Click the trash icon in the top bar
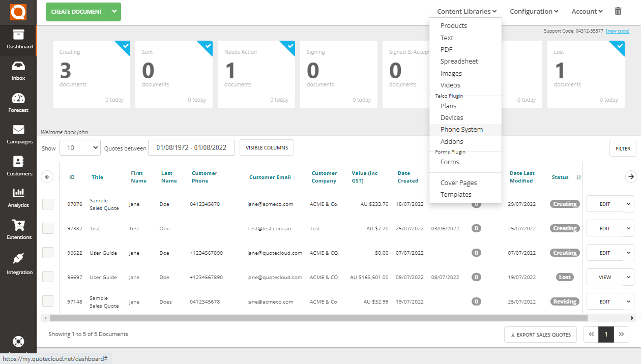 pyautogui.click(x=618, y=11)
